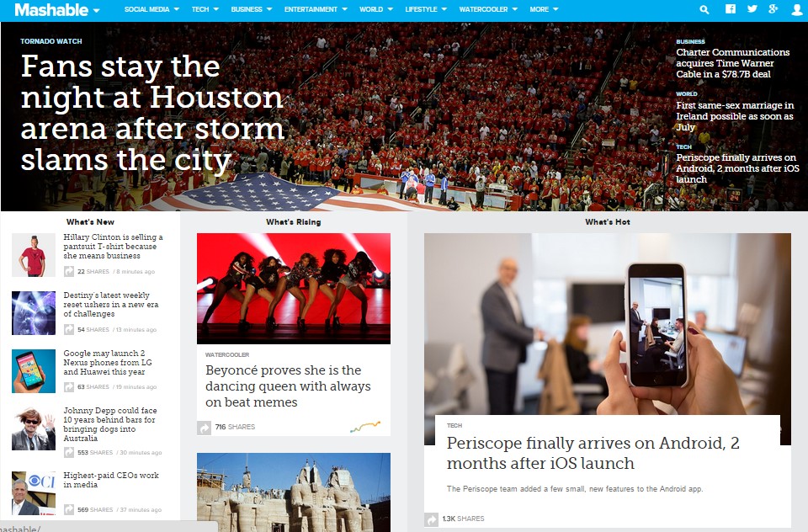Open the Johnny Depp thumbnail
Image resolution: width=808 pixels, height=532 pixels.
pyautogui.click(x=34, y=428)
